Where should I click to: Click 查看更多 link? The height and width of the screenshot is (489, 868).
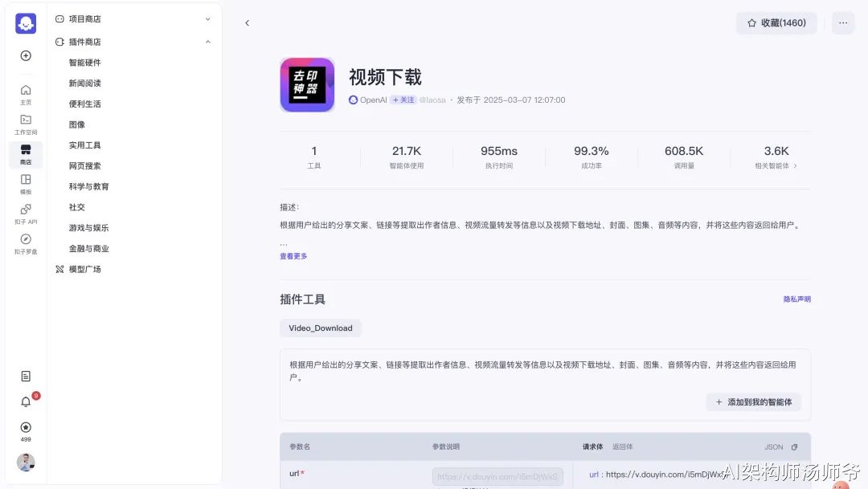[293, 256]
